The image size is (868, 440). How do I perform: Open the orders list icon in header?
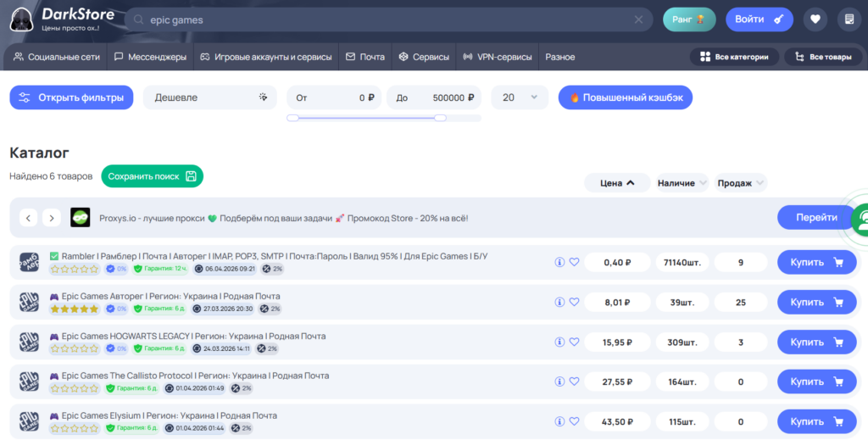pyautogui.click(x=849, y=19)
